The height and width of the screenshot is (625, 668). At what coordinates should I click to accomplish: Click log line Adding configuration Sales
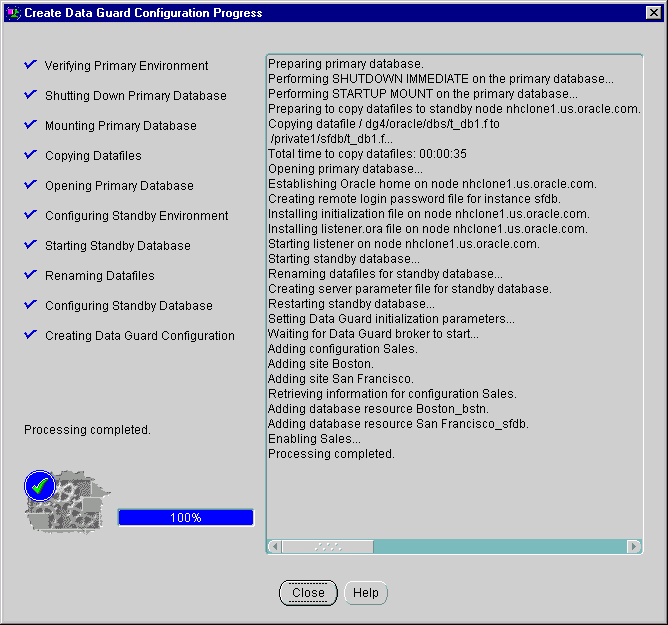click(x=343, y=349)
